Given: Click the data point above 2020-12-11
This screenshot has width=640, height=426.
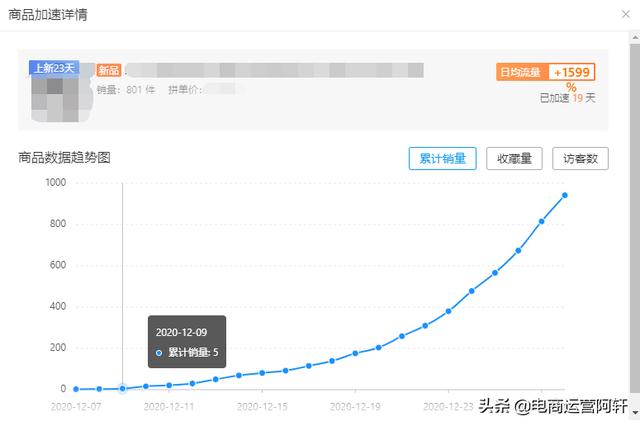Looking at the screenshot, I should click(x=169, y=385).
